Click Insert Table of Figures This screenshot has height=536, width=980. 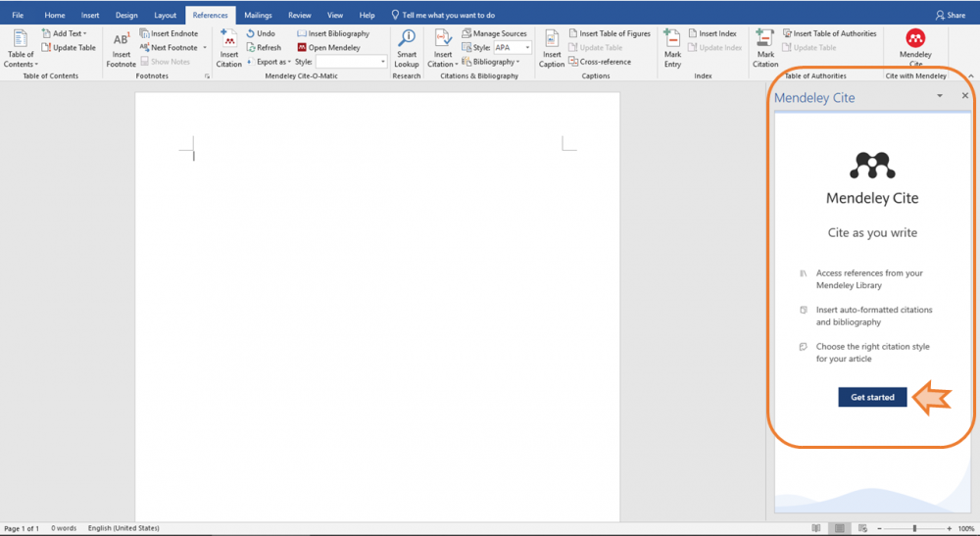tap(610, 33)
